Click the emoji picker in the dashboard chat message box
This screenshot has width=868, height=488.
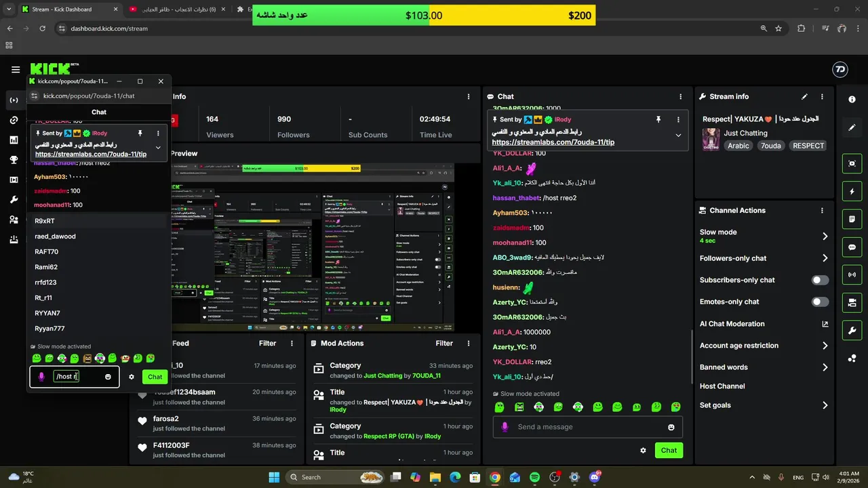pos(671,427)
